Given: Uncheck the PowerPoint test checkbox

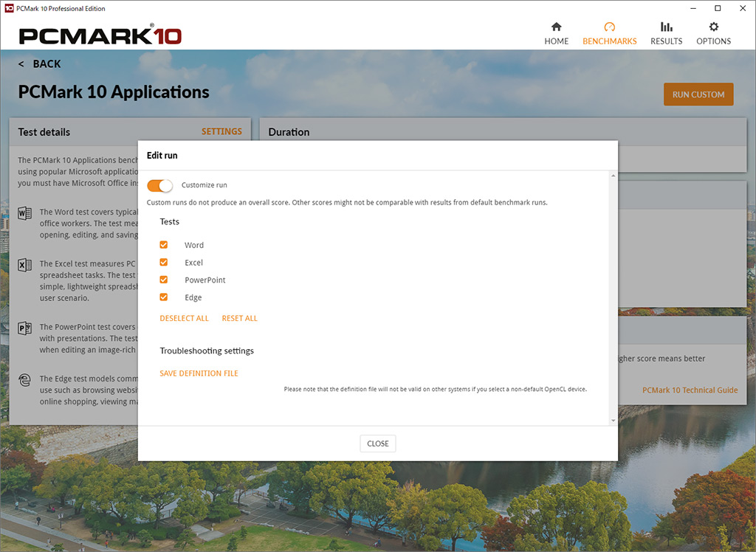Looking at the screenshot, I should click(164, 280).
